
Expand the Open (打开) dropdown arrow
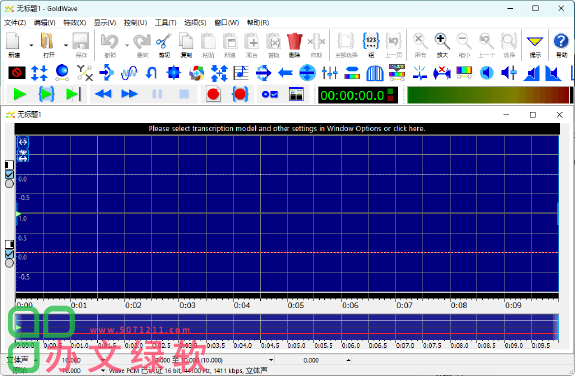(x=66, y=45)
